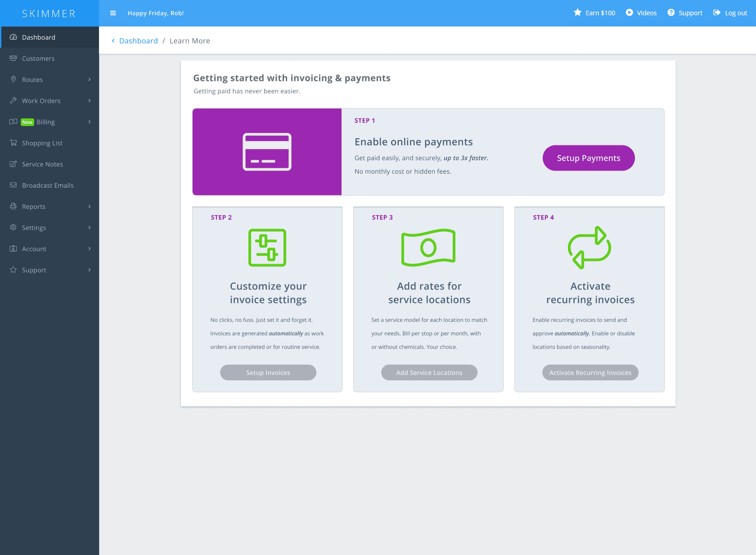This screenshot has width=756, height=555.
Task: Click the Log out arrow icon
Action: coord(717,13)
